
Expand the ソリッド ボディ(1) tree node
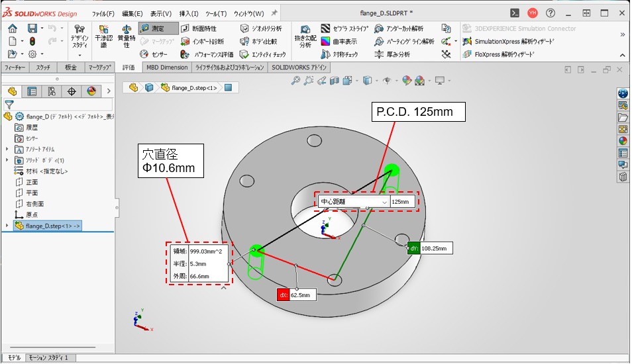point(7,160)
